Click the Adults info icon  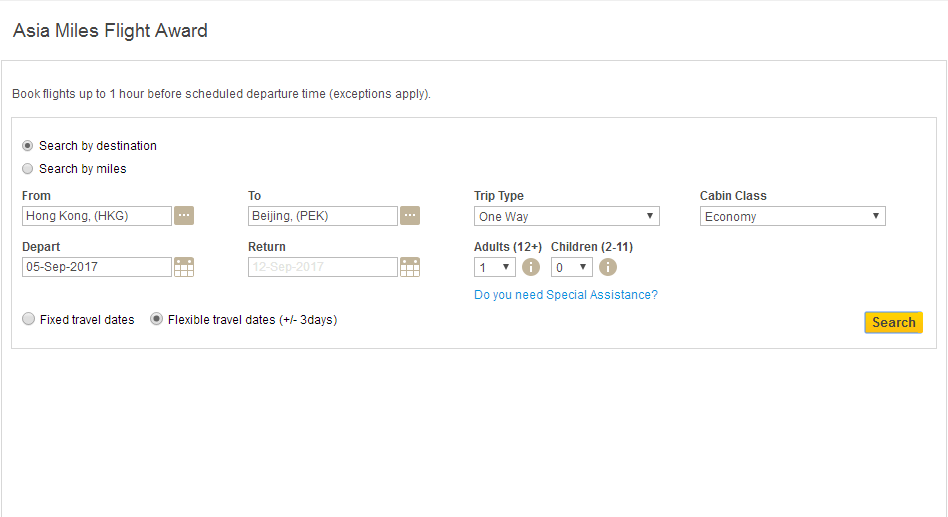531,267
